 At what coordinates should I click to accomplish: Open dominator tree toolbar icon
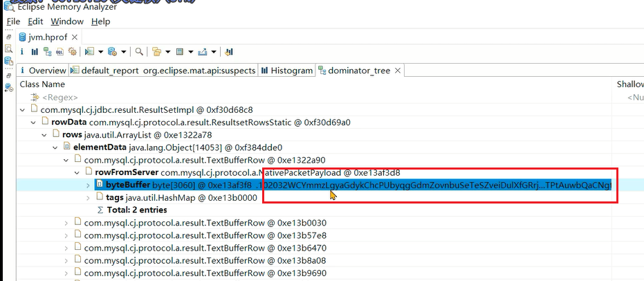(48, 52)
